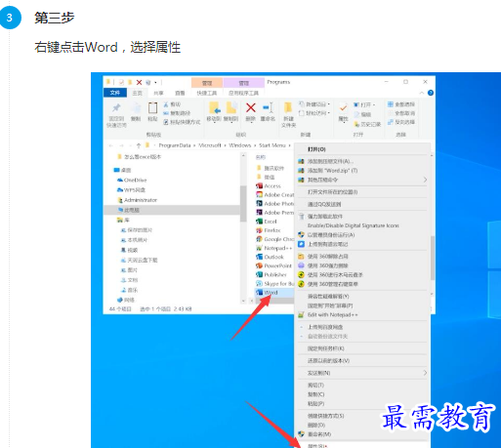Select WPS cloud drive in navigation pane
Image resolution: width=501 pixels, height=448 pixels.
[x=131, y=189]
